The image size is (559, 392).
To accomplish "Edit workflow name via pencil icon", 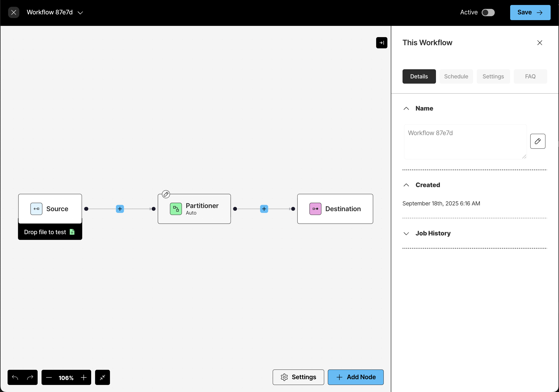I will pos(538,141).
